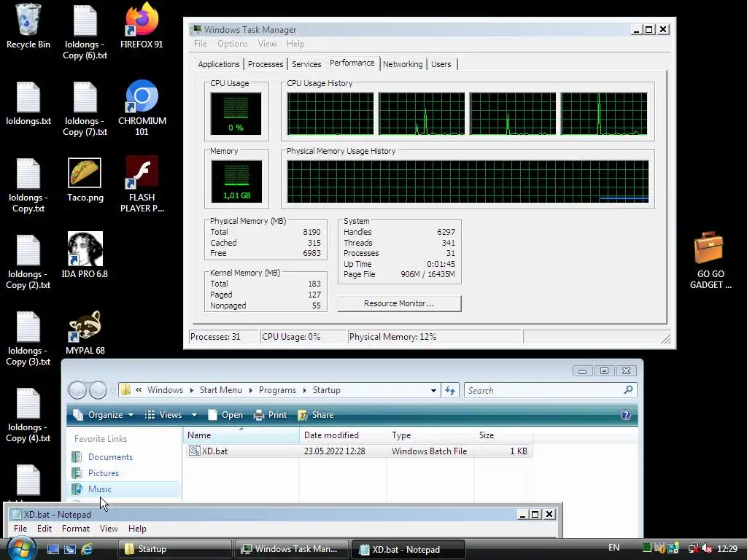The height and width of the screenshot is (560, 747).
Task: Open the address bar history dropdown
Action: pyautogui.click(x=433, y=391)
